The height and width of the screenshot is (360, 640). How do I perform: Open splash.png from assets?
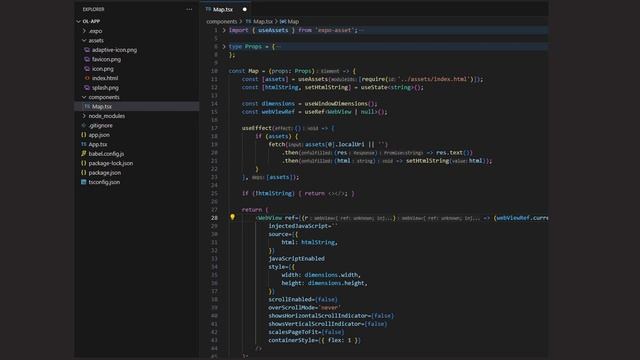[x=105, y=87]
